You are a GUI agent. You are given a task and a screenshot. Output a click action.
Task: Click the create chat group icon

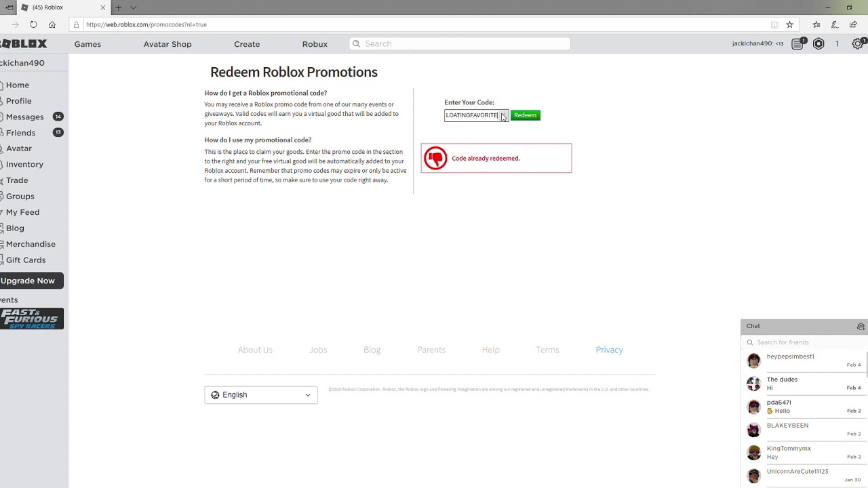(861, 326)
